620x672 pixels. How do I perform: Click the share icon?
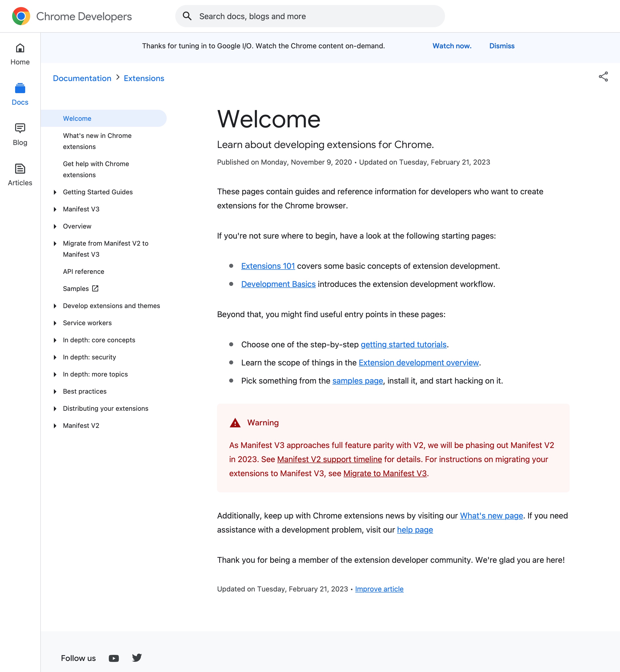pyautogui.click(x=603, y=77)
